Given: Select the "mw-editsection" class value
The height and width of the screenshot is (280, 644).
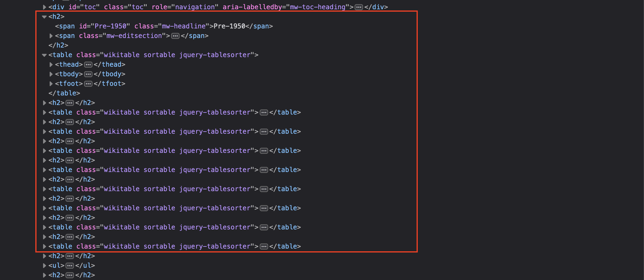Looking at the screenshot, I should click(x=134, y=36).
